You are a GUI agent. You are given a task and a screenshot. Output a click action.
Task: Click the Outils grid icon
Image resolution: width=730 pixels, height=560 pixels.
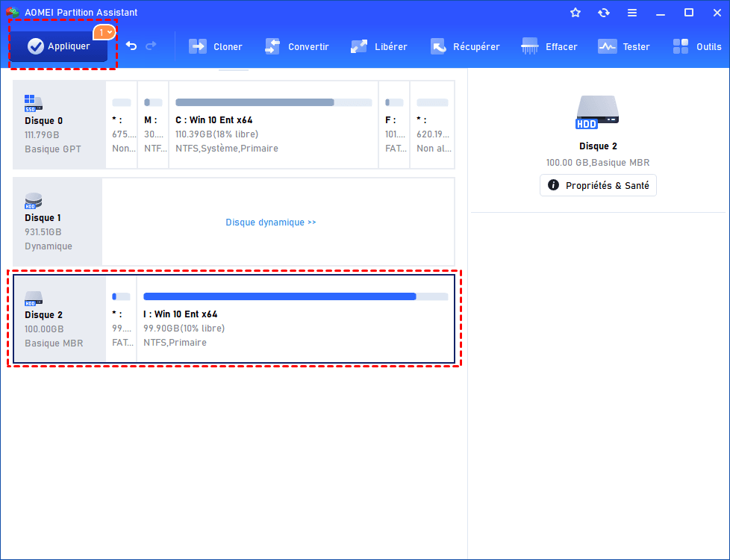[681, 46]
